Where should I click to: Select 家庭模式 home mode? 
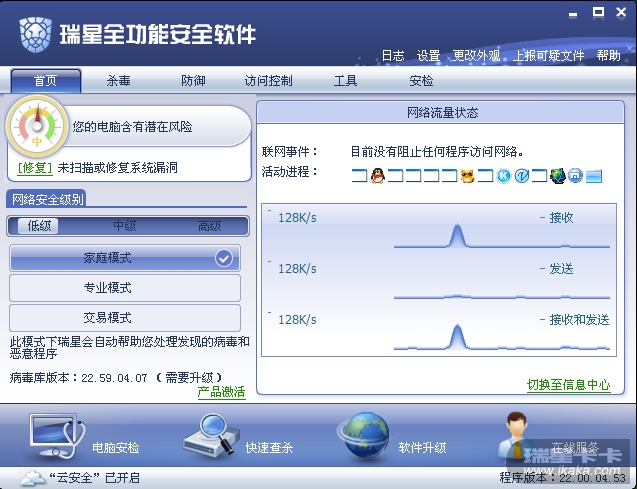point(125,258)
